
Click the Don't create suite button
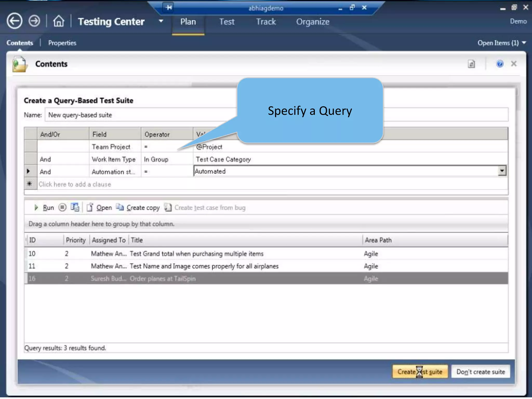tap(481, 371)
